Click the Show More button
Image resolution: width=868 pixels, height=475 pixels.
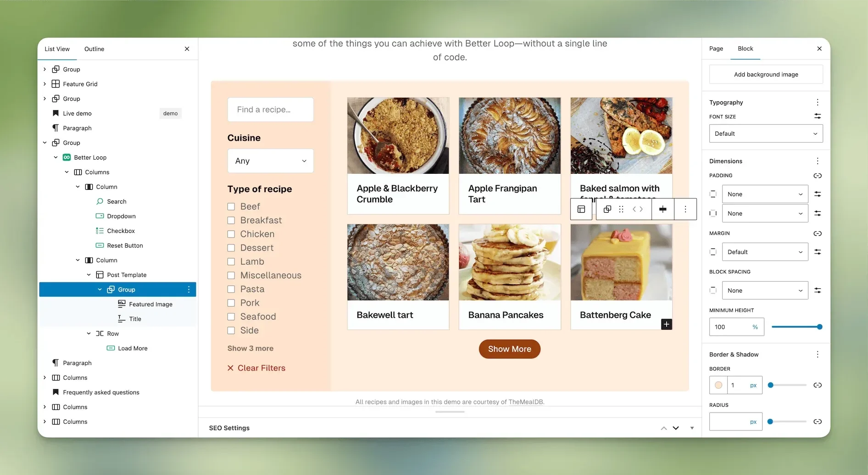[x=509, y=349]
